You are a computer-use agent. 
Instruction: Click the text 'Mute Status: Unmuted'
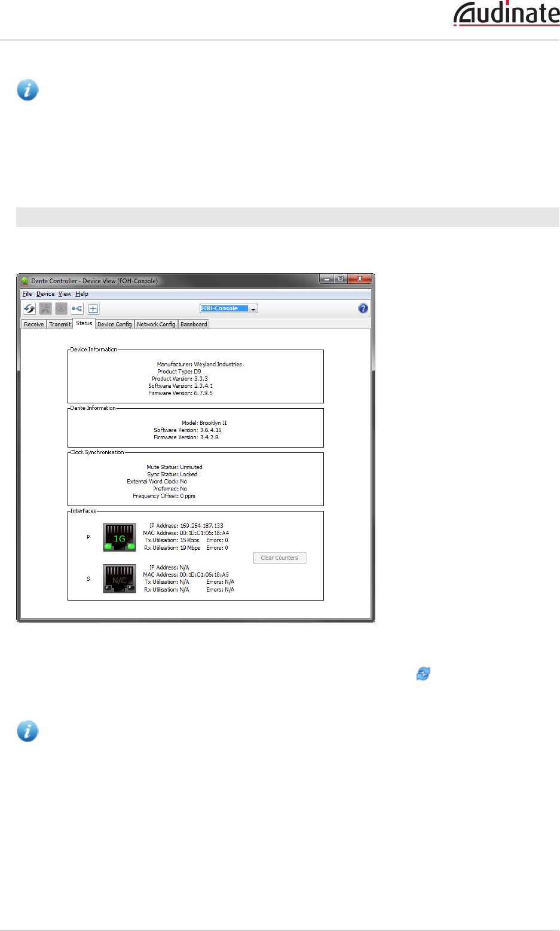point(175,467)
